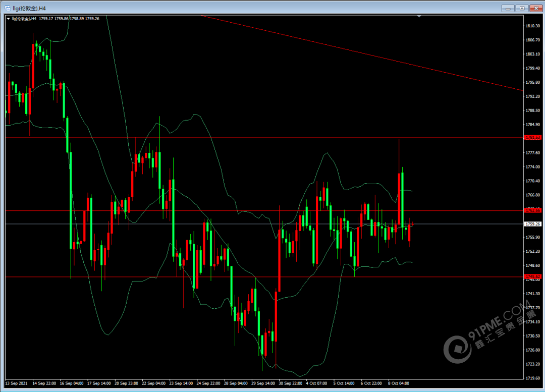Click the 1730.50 price scale value

point(533,335)
